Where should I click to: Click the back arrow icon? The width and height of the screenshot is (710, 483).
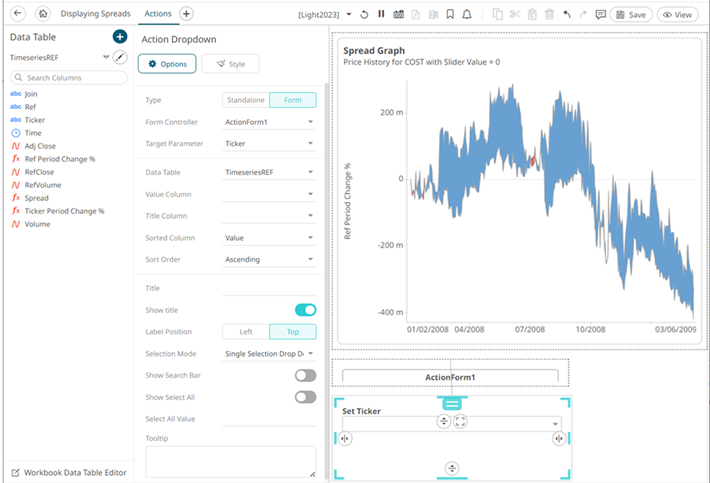point(17,14)
